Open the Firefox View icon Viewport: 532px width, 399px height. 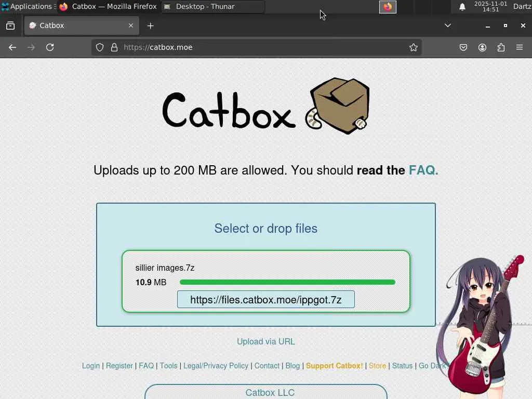click(10, 26)
